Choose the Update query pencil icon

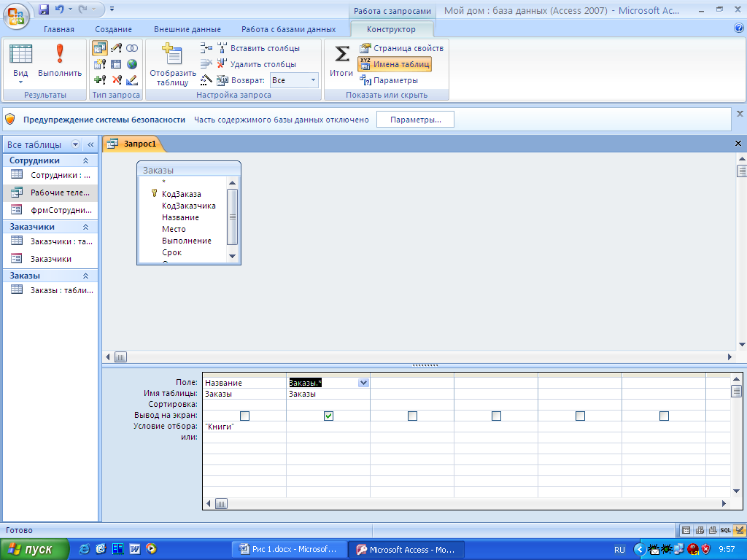click(x=116, y=48)
